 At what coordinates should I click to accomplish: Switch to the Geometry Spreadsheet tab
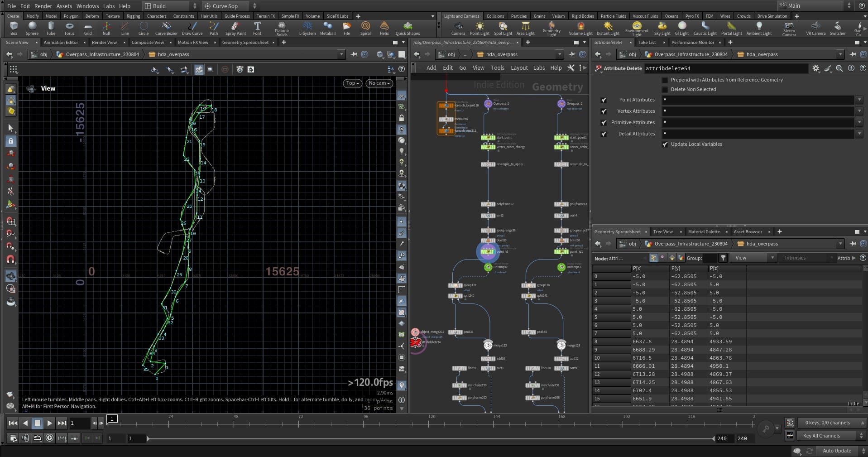245,43
